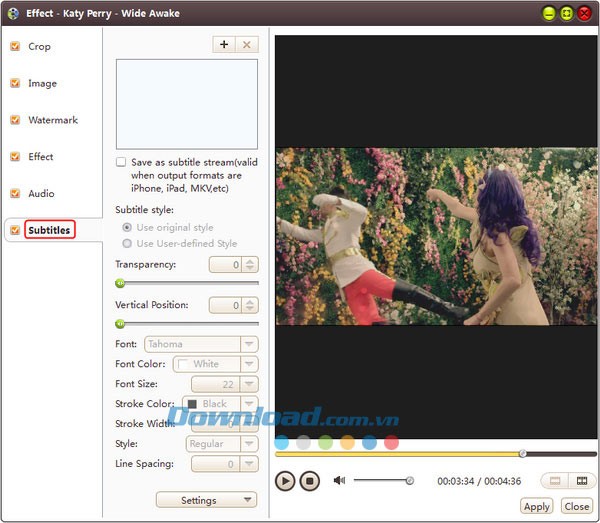Viewport: 600px width, 523px height.
Task: Toggle the Watermark checkbox
Action: coord(15,120)
